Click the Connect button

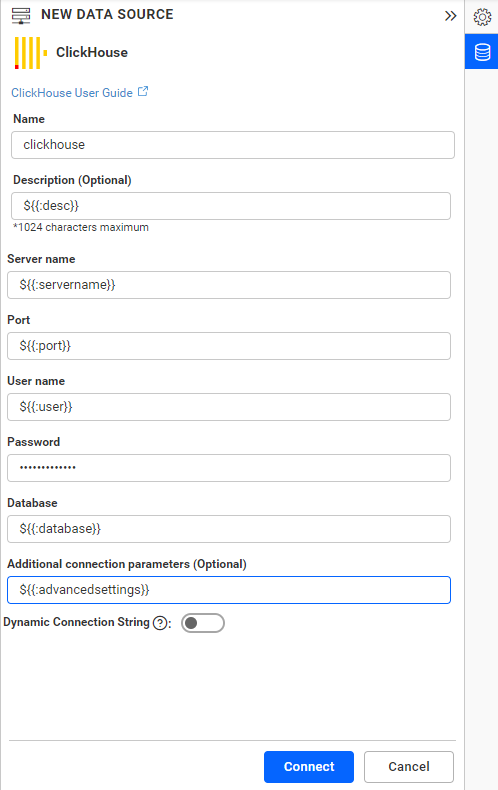click(308, 767)
